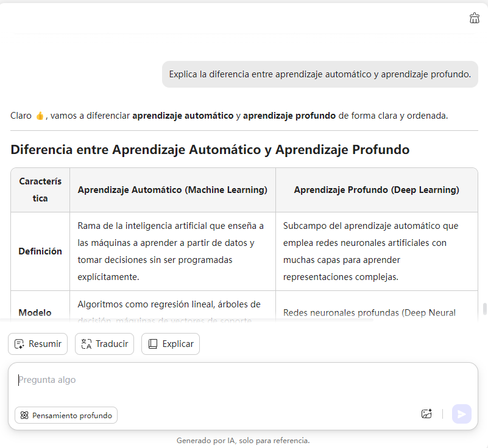This screenshot has height=448, width=488.
Task: Click the Diferencia entre Aprendizaje heading
Action: [210, 150]
